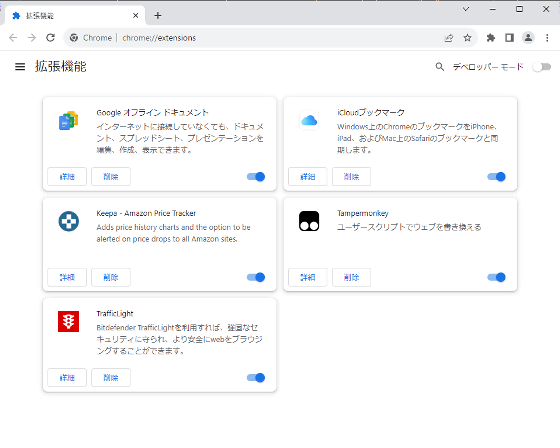The image size is (560, 448).
Task: Open details (詳細) for Google オフライン ドキュメント
Action: coord(67,176)
